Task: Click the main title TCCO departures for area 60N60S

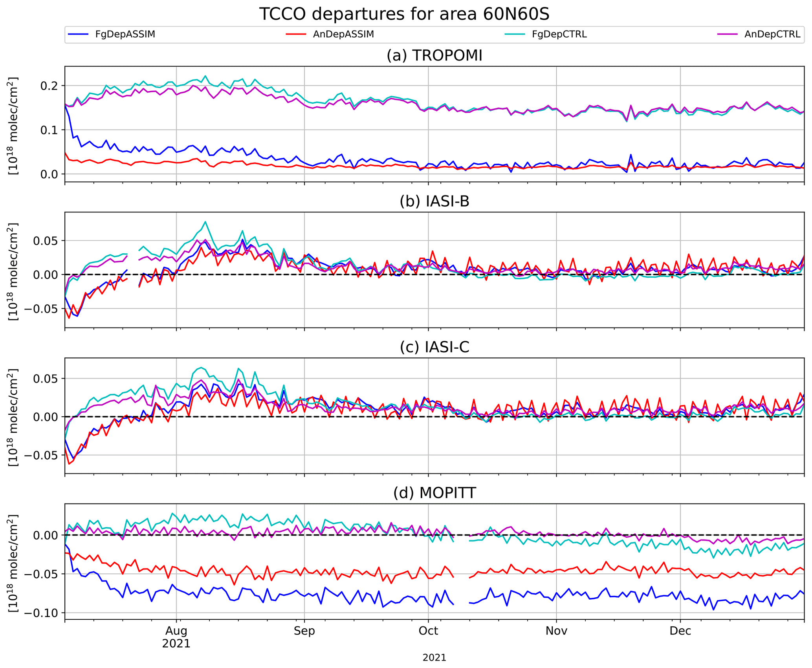Action: pos(404,14)
